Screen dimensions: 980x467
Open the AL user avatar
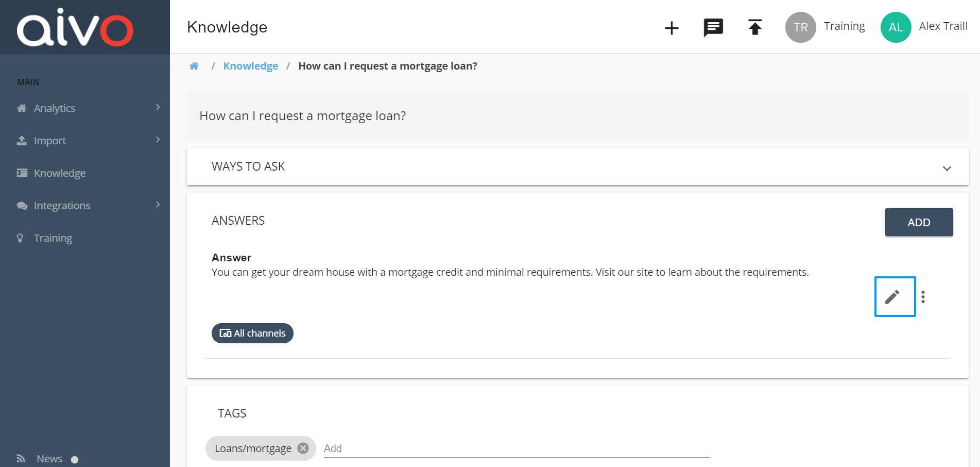point(896,27)
